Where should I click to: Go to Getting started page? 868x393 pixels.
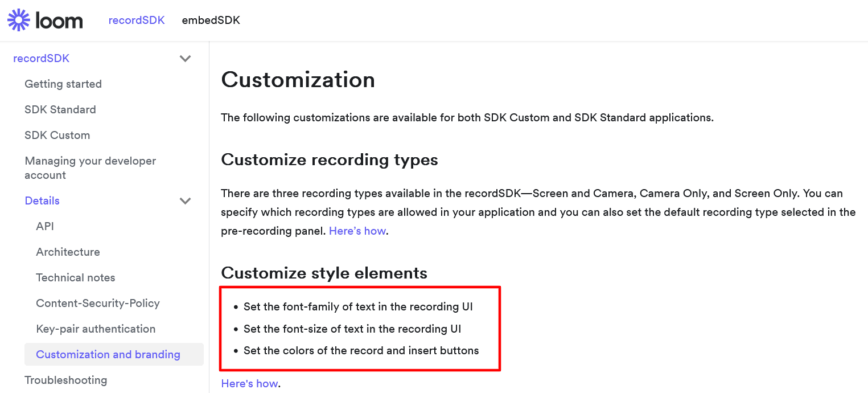(63, 84)
